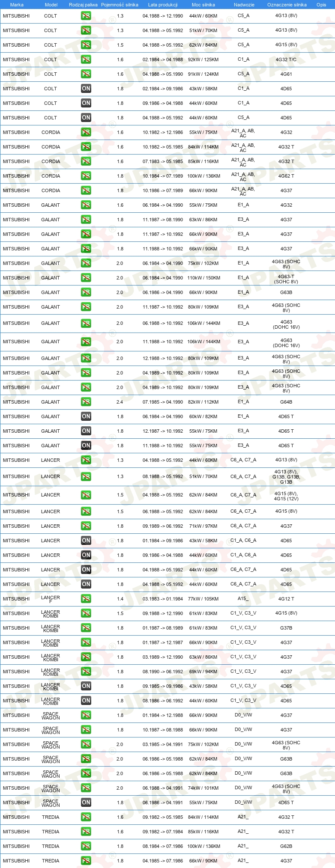Click ON diesel icon in COLT 09.1986 -> 04.1988 row
Screen dimensions: 335x868
(86, 103)
